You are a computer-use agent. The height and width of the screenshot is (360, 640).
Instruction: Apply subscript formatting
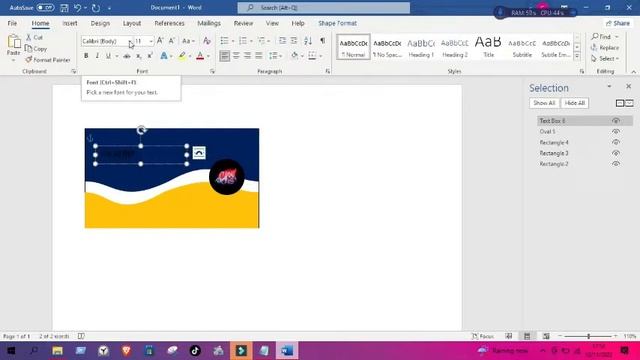pyautogui.click(x=139, y=56)
